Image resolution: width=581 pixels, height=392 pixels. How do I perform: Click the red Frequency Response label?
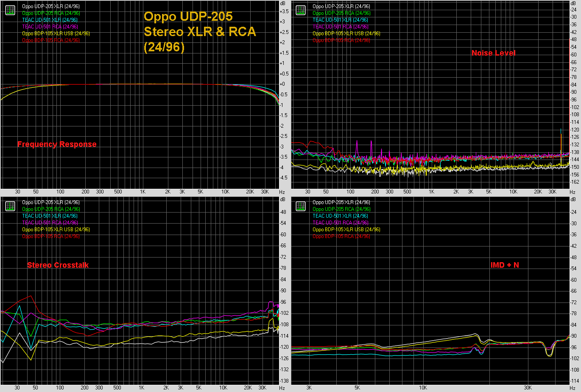pos(57,144)
